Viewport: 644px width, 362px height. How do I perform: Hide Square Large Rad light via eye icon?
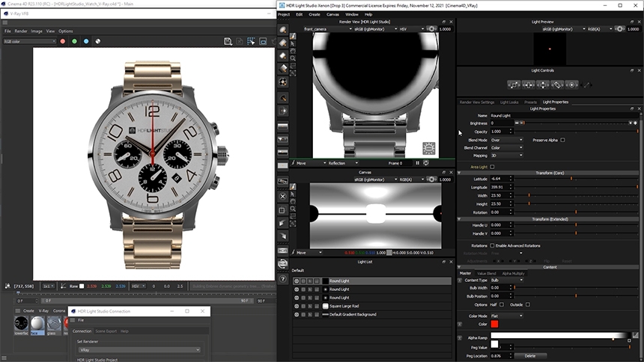297,306
